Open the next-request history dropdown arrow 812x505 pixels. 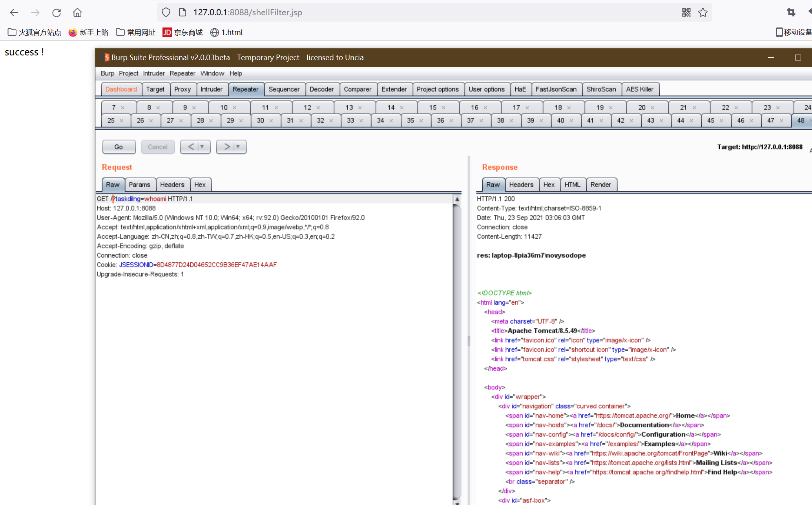(238, 147)
